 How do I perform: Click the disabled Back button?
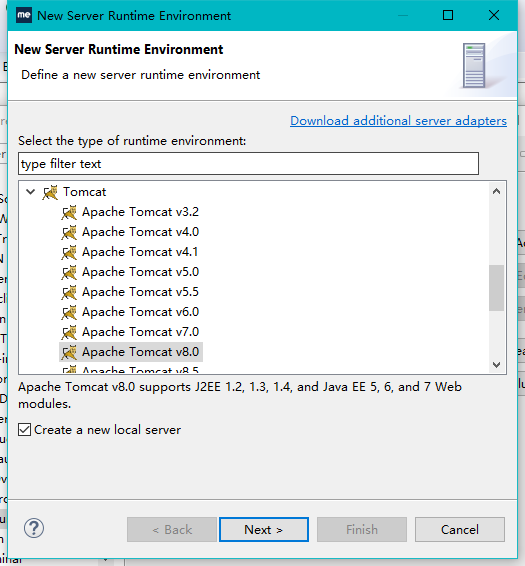(x=172, y=530)
